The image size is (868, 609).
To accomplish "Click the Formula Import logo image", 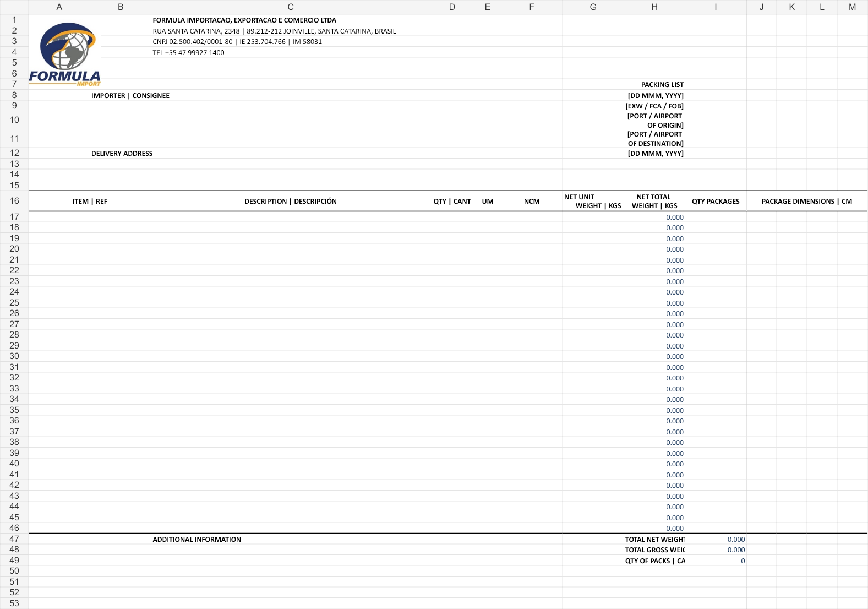I will coord(65,54).
